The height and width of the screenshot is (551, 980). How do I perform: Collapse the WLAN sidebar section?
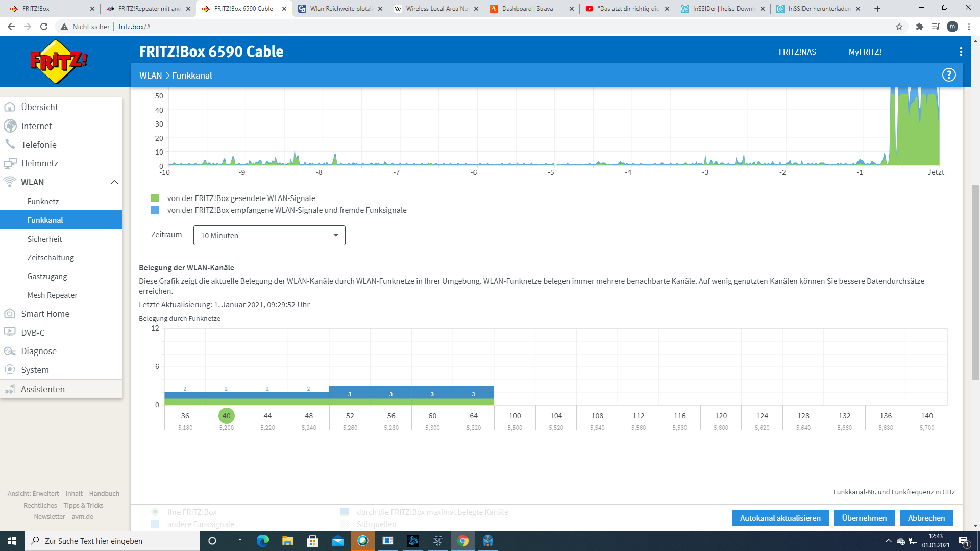[x=114, y=182]
